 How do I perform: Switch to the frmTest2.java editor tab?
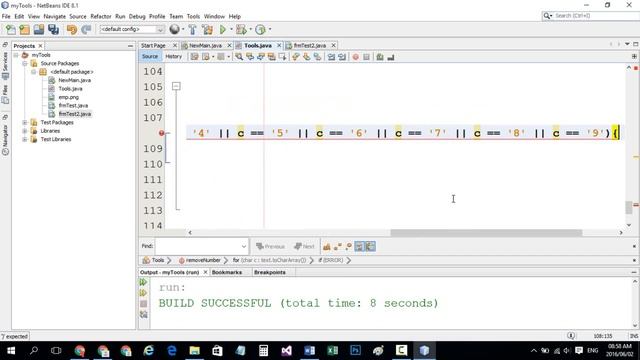click(310, 46)
